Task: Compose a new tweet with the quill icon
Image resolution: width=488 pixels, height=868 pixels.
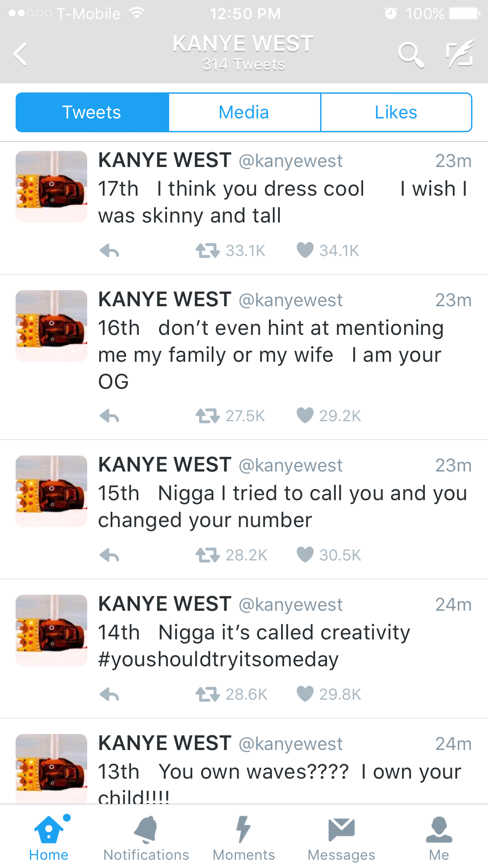Action: pyautogui.click(x=460, y=54)
